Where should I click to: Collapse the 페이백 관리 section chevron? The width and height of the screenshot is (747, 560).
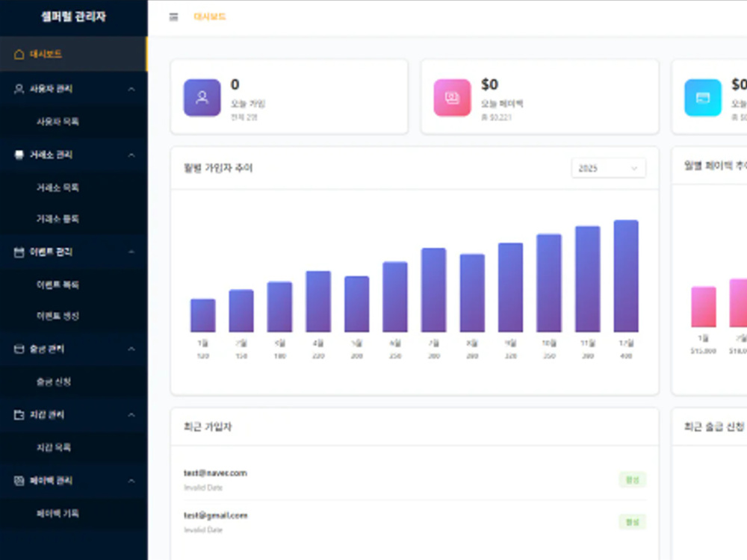click(131, 480)
